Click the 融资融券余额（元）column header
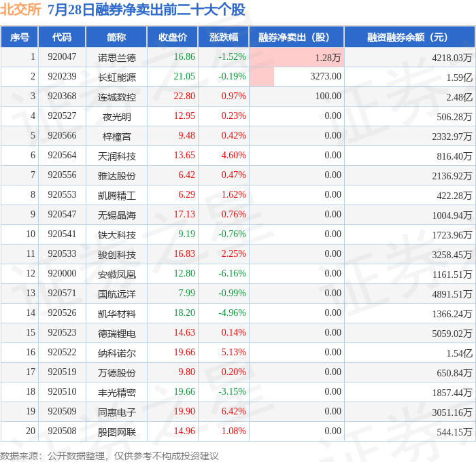 (409, 37)
